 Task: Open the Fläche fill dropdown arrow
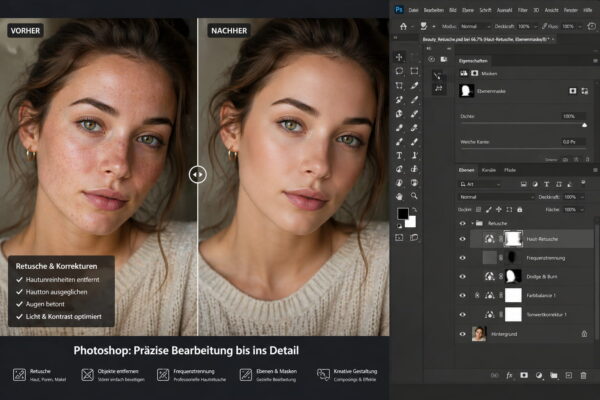pyautogui.click(x=582, y=210)
